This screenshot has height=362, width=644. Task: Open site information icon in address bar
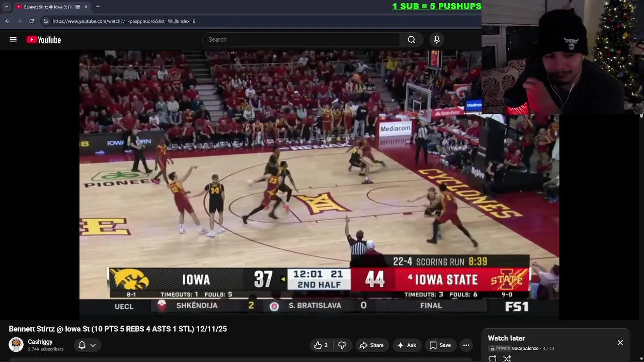46,21
